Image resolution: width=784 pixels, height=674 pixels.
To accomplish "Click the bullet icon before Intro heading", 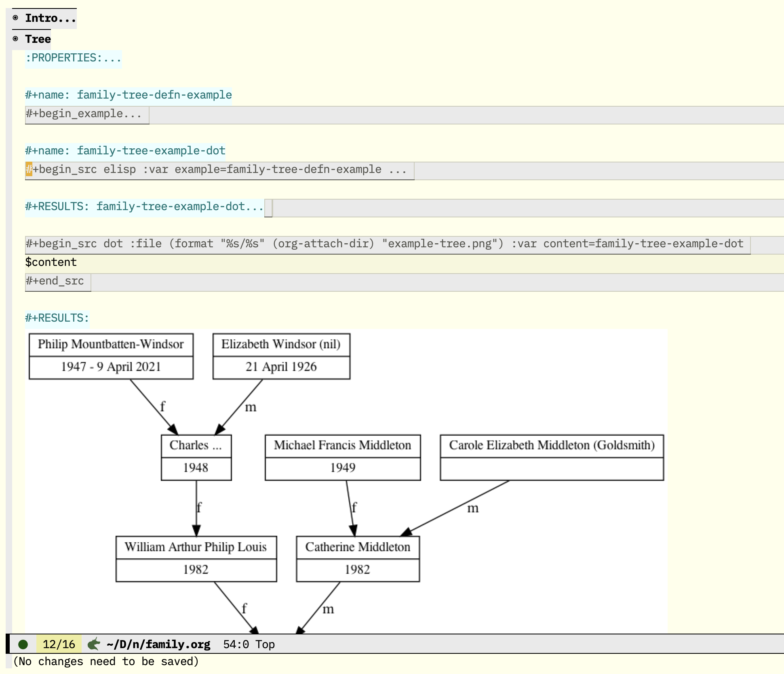I will [x=15, y=18].
